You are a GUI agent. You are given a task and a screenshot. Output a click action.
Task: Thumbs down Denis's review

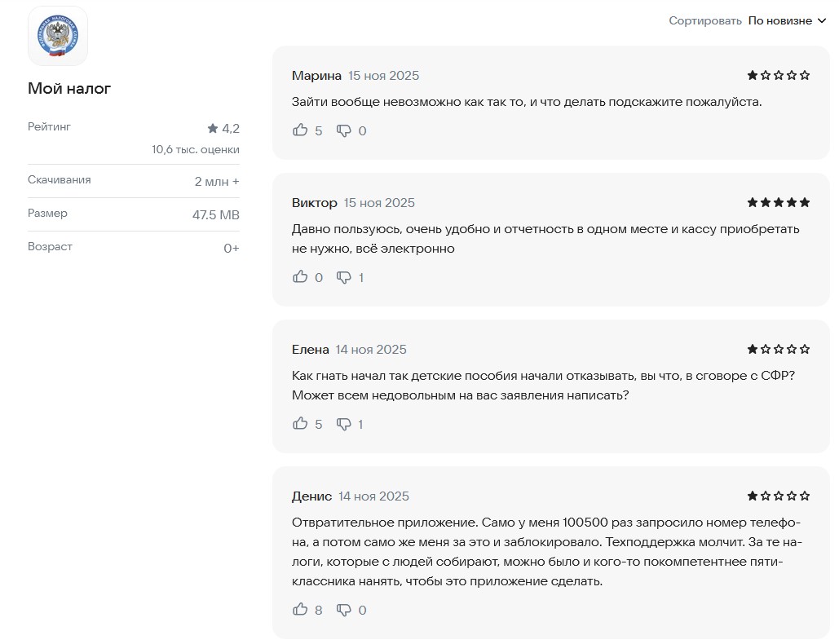click(x=344, y=610)
